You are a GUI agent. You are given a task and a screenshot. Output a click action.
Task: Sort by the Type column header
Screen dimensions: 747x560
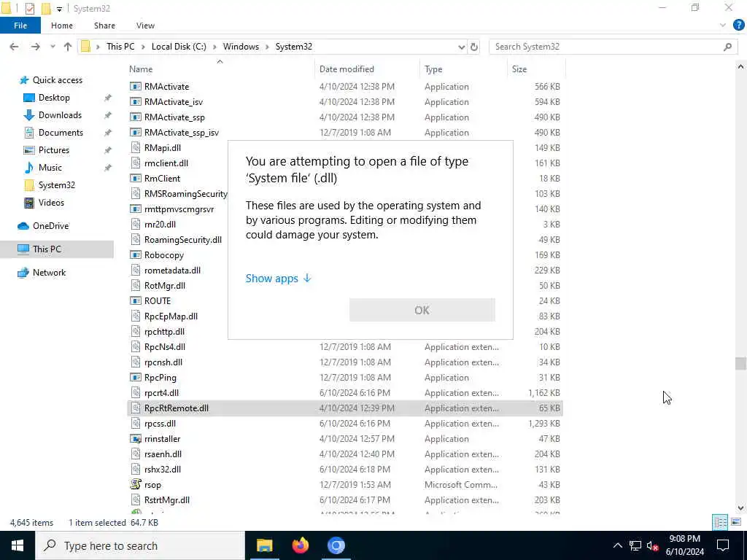tap(433, 69)
